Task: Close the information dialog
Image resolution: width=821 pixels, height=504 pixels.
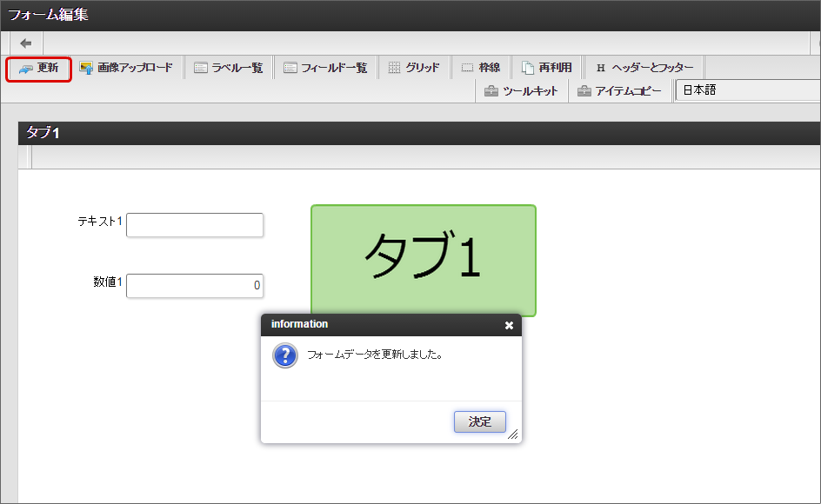Action: click(509, 324)
